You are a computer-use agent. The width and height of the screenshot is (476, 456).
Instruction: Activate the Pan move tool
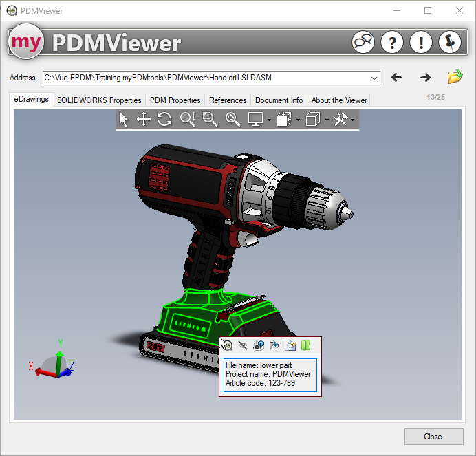144,120
